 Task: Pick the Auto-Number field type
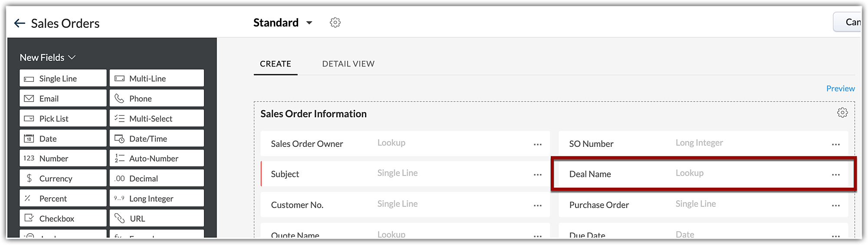tap(156, 159)
